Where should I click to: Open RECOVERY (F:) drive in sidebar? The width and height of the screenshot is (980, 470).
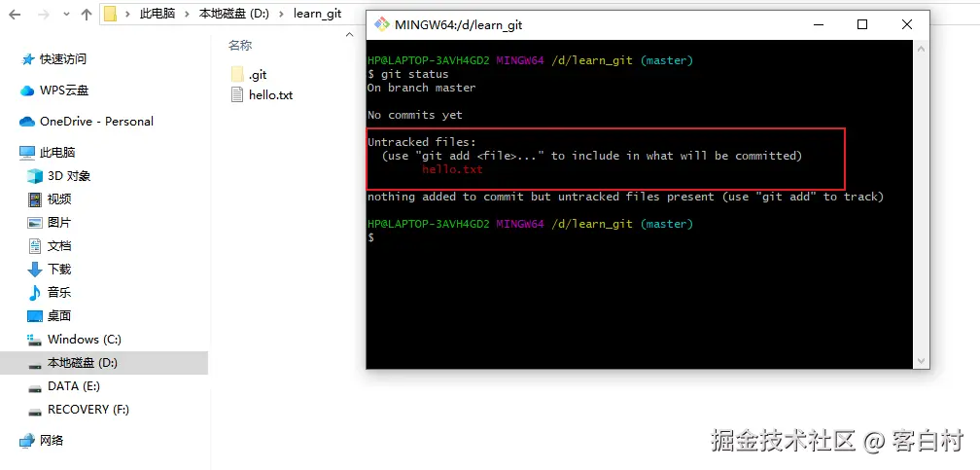coord(88,410)
